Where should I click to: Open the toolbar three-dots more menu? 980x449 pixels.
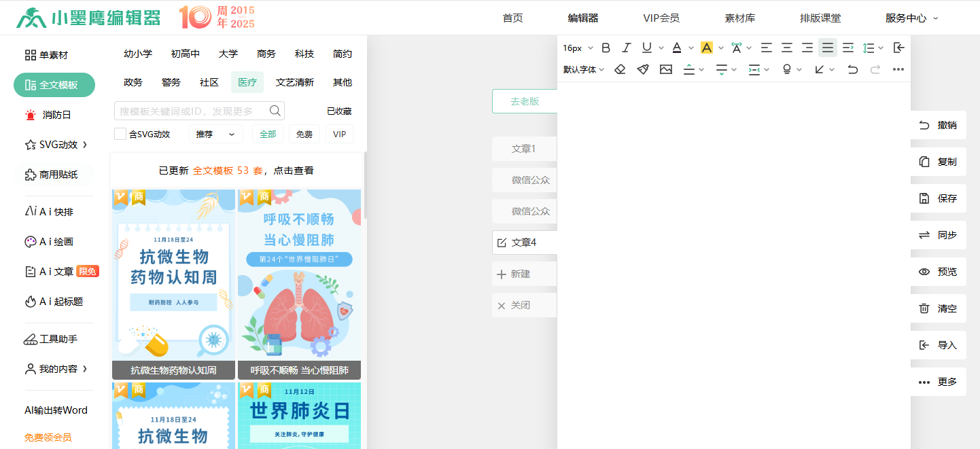[x=898, y=69]
